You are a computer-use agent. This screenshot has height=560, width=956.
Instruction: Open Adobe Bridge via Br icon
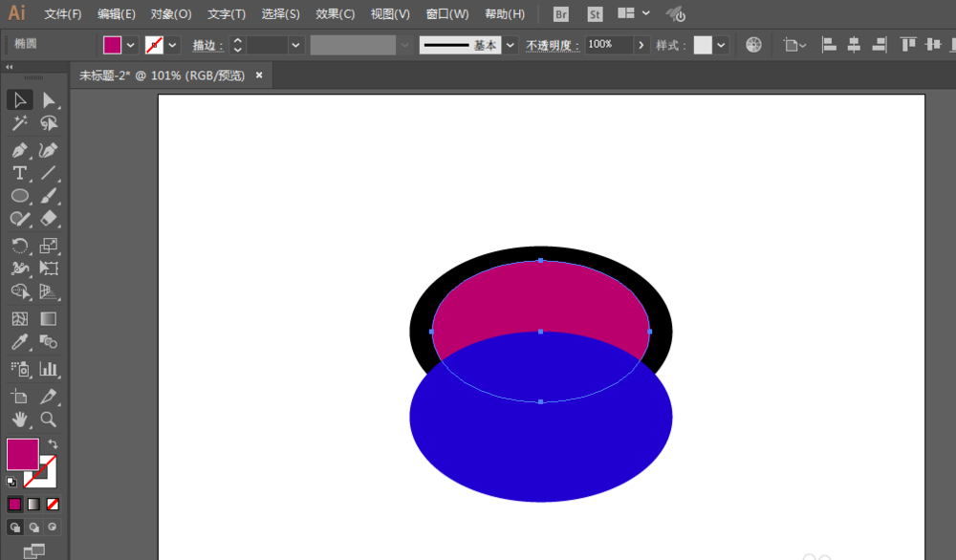click(x=561, y=14)
